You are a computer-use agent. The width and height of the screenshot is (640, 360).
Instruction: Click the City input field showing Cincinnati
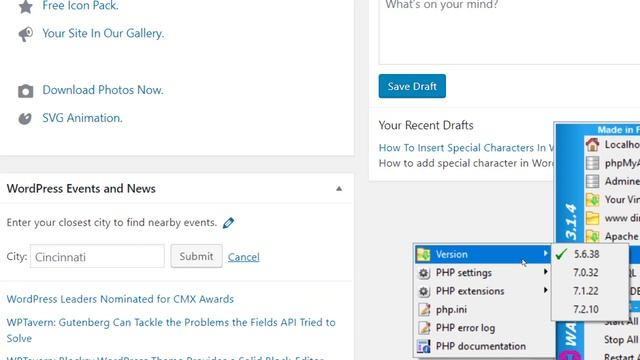[97, 256]
